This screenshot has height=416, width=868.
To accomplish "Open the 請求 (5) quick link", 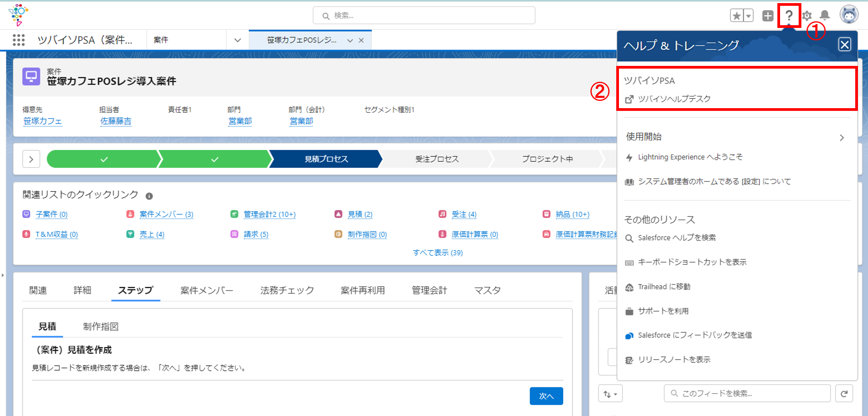I will pos(256,234).
